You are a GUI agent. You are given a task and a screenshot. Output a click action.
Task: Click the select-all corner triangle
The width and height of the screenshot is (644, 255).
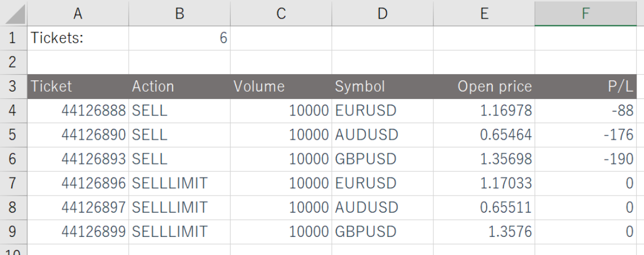(x=14, y=14)
